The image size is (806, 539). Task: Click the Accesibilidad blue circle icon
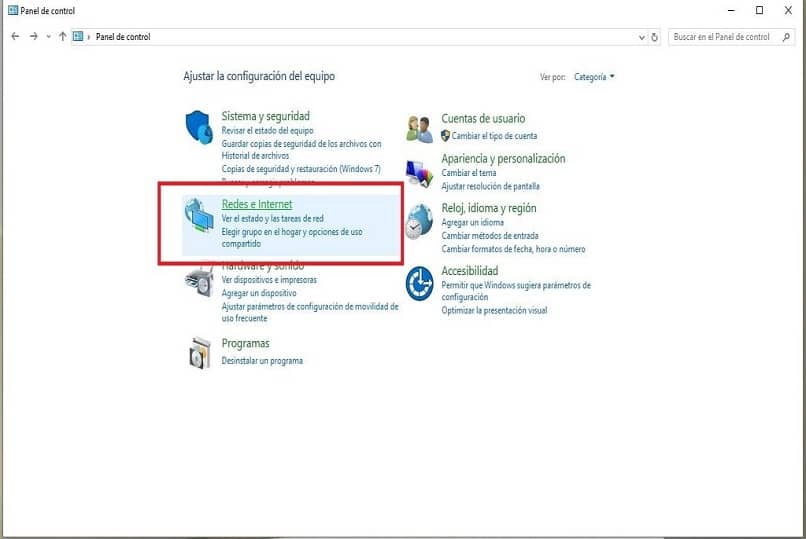pyautogui.click(x=419, y=284)
